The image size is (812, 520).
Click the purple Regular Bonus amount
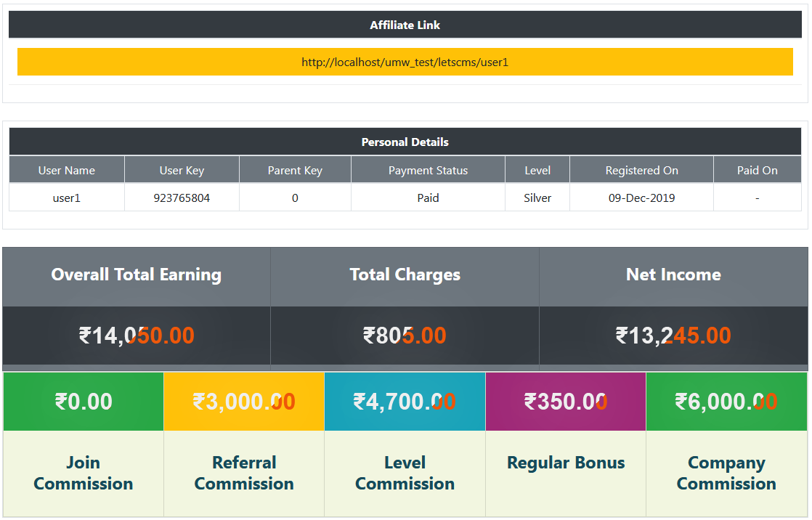565,402
